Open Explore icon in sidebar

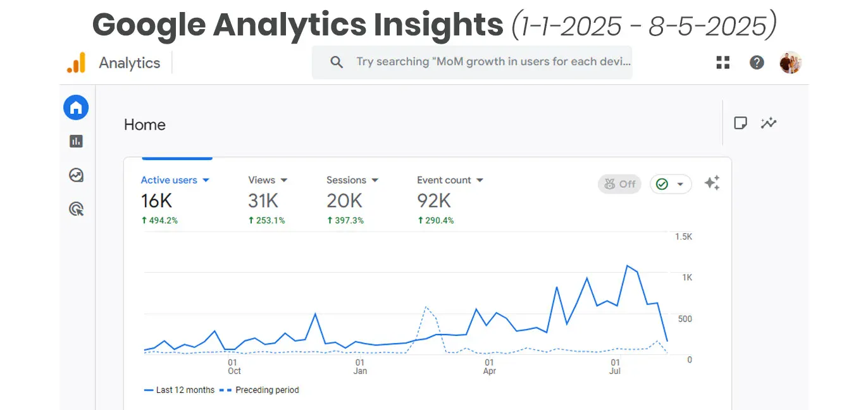coord(76,175)
